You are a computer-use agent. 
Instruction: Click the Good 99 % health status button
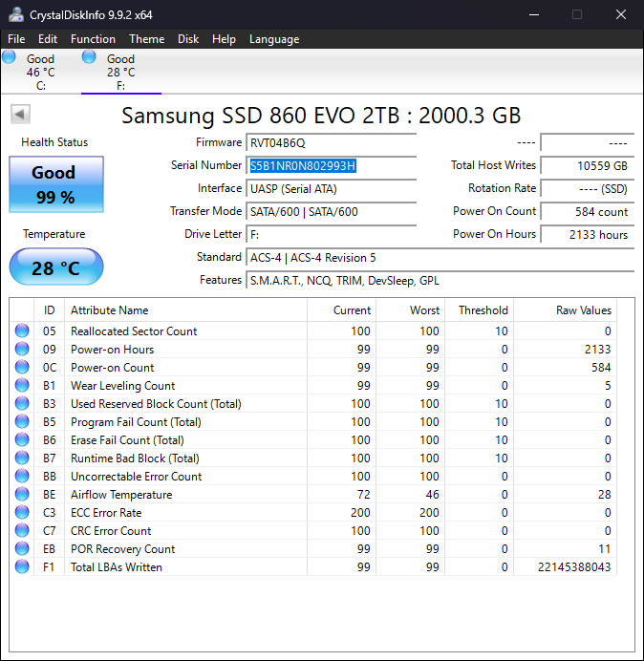click(56, 184)
